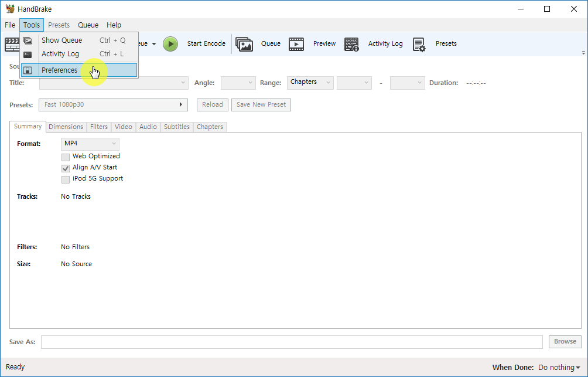
Task: Switch to the Chapters tab
Action: click(210, 127)
